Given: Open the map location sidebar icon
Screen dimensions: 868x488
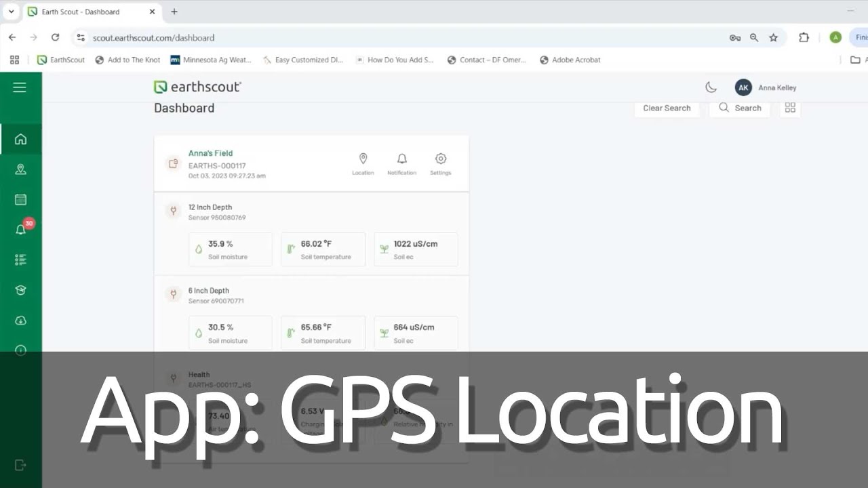Looking at the screenshot, I should pyautogui.click(x=20, y=169).
